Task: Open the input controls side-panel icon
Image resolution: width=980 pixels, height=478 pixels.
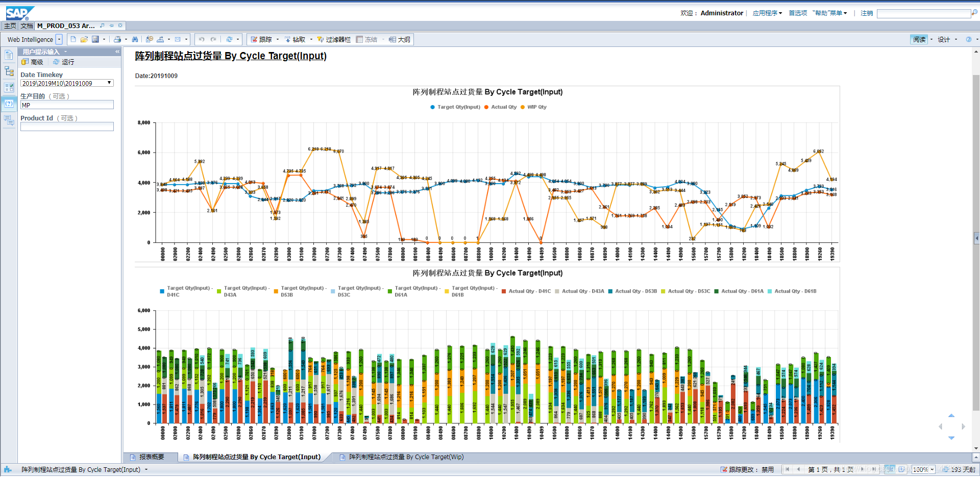Action: (x=9, y=87)
